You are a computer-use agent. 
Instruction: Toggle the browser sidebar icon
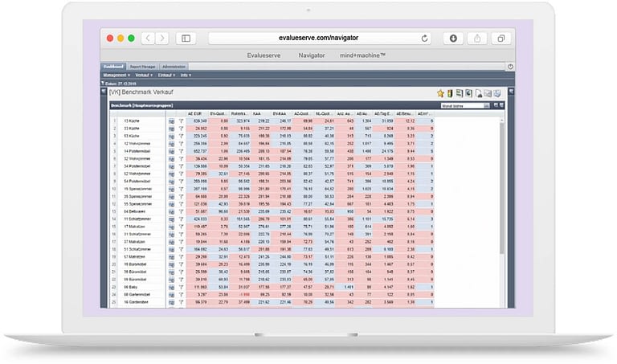186,39
